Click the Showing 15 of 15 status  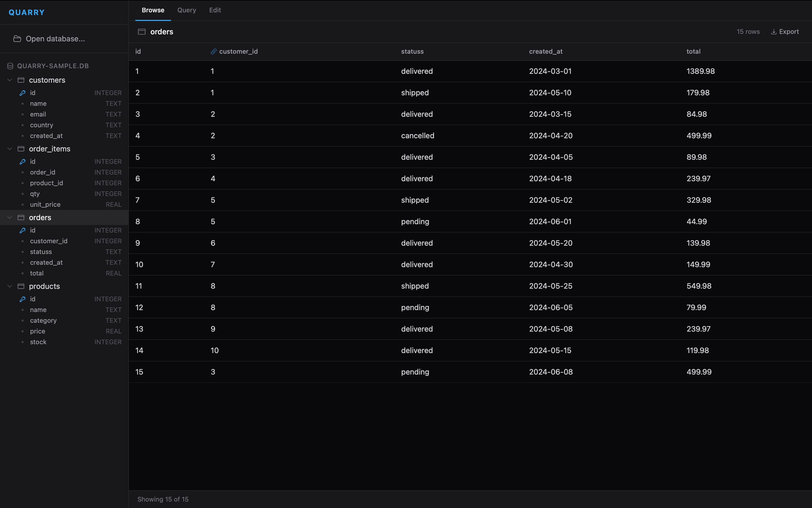point(163,499)
